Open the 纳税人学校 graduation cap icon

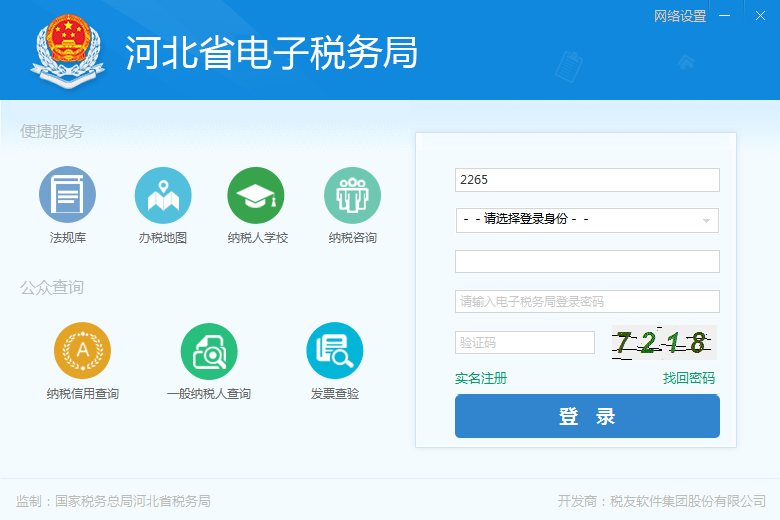tap(256, 194)
